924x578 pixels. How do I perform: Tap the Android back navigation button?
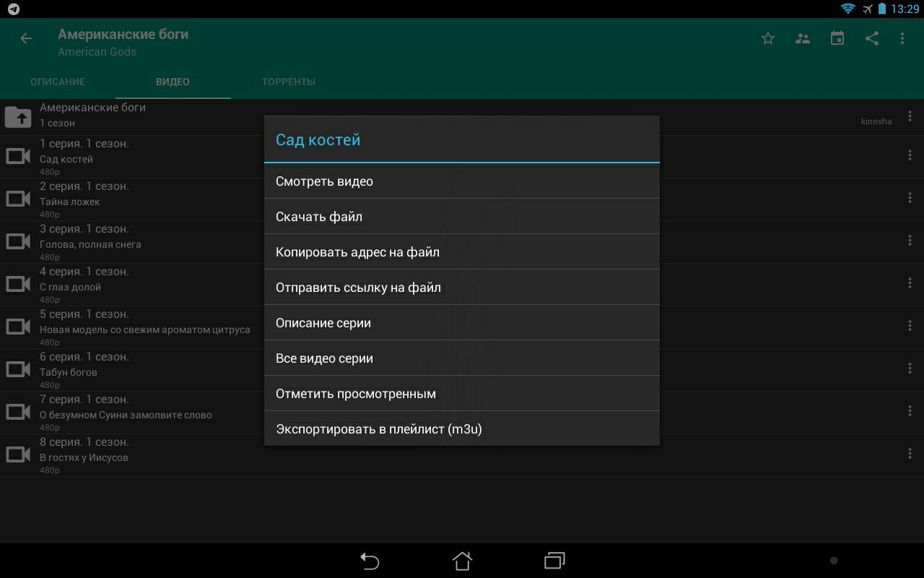tap(370, 561)
